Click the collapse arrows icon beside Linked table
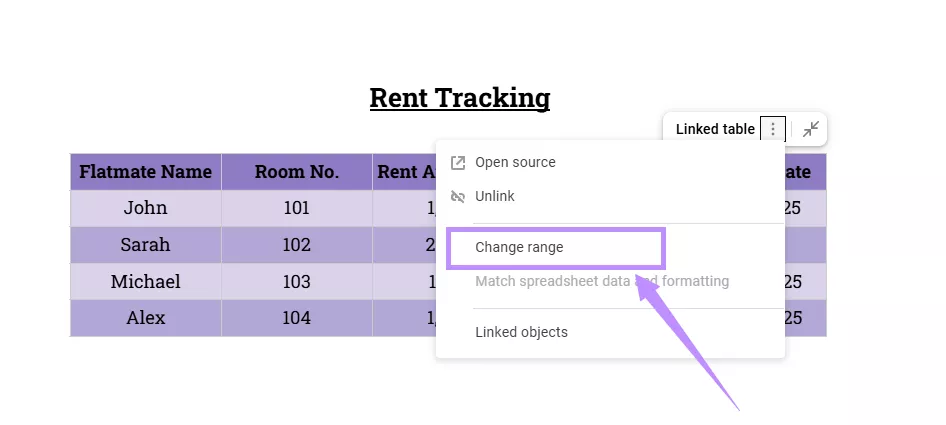 point(811,129)
